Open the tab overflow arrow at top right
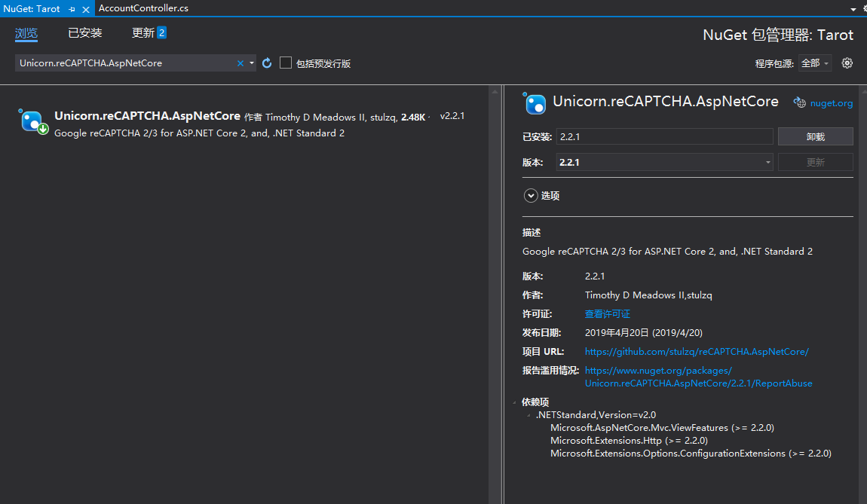 pyautogui.click(x=853, y=9)
